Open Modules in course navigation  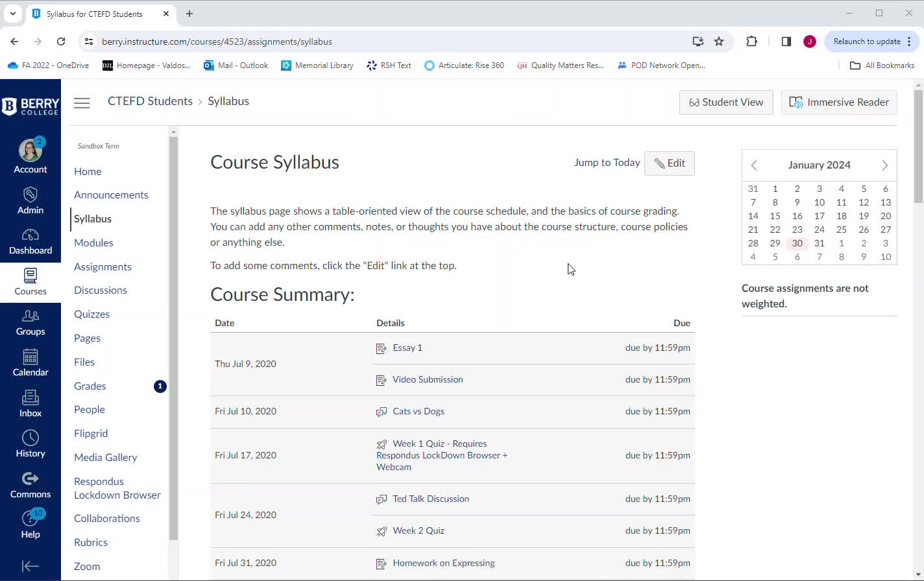[x=93, y=243]
